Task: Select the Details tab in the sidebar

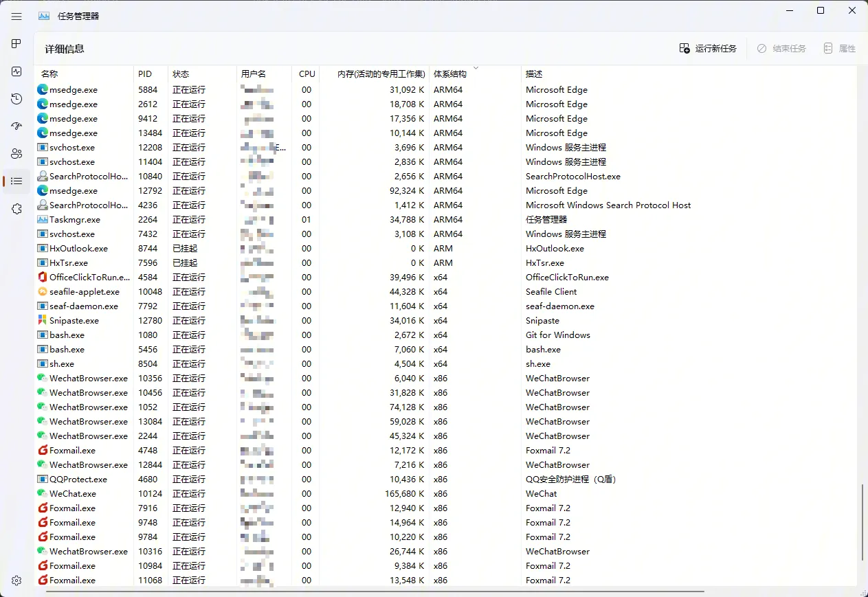Action: (x=16, y=181)
